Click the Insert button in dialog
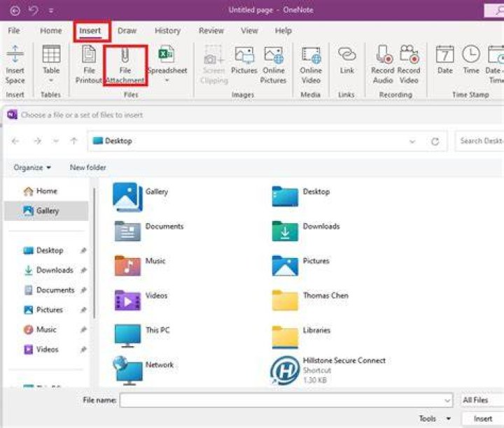Image resolution: width=504 pixels, height=428 pixels. pos(483,419)
